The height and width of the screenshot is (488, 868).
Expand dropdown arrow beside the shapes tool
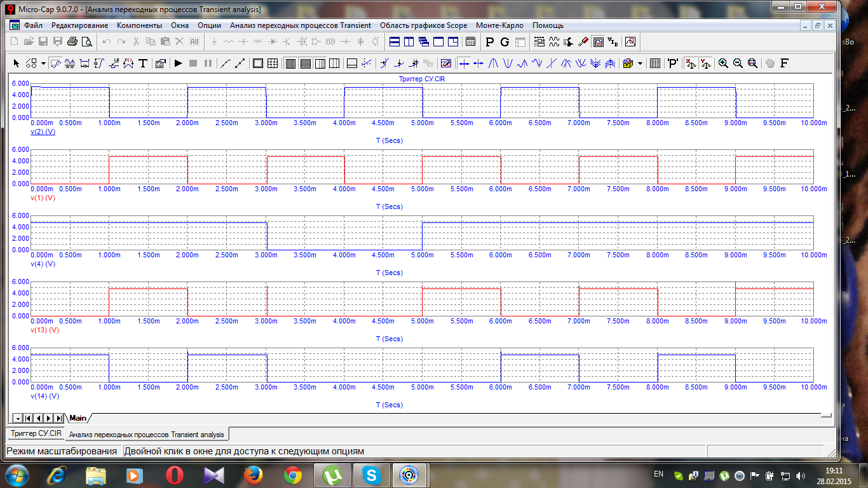point(43,63)
